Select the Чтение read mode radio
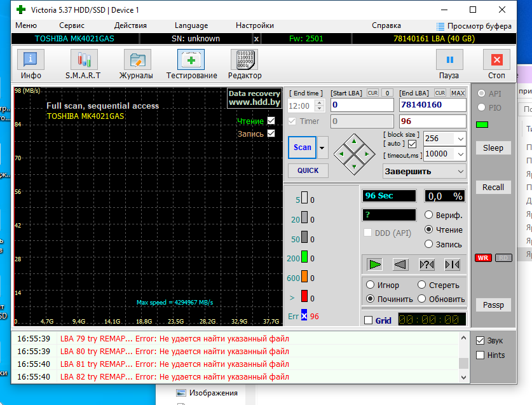The height and width of the screenshot is (405, 532). click(429, 230)
